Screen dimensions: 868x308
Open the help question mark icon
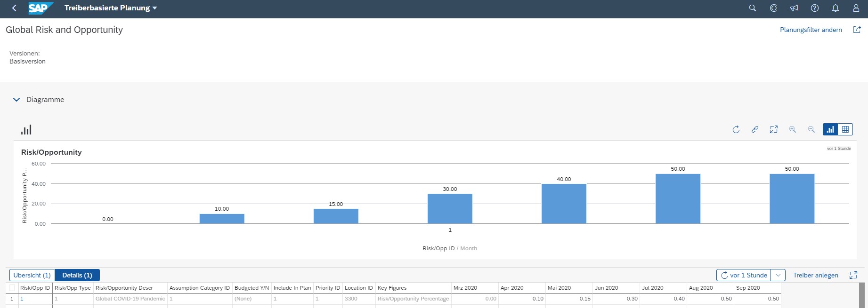pos(815,8)
